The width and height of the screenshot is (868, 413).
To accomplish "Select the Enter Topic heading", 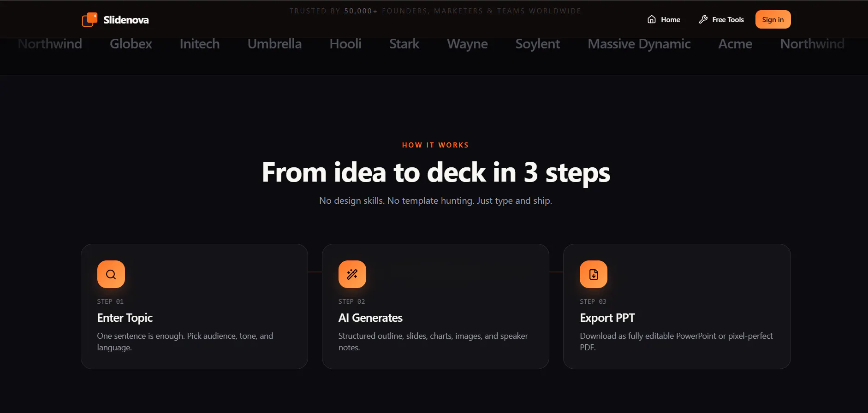I will tap(125, 318).
